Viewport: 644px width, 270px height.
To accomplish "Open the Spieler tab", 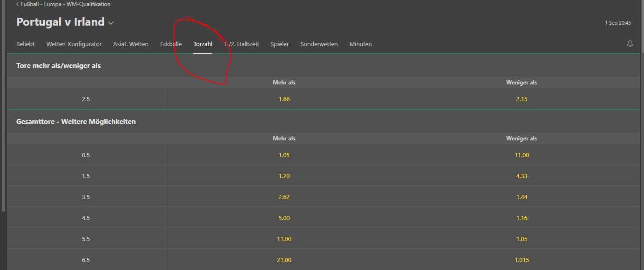I will click(x=279, y=44).
